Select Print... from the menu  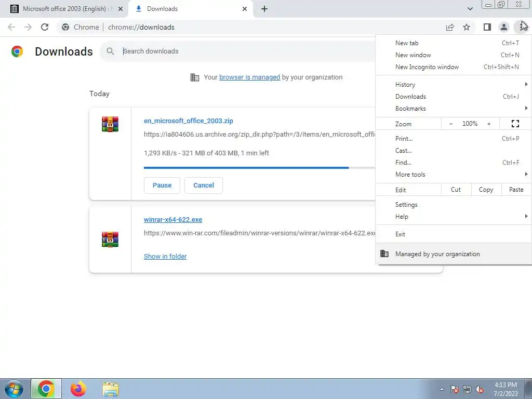tap(454, 138)
